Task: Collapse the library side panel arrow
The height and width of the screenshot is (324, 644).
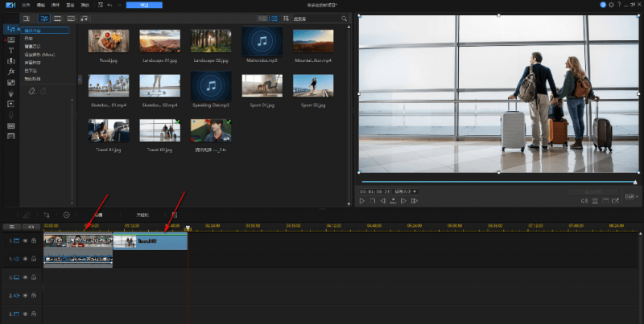Action: (80, 79)
